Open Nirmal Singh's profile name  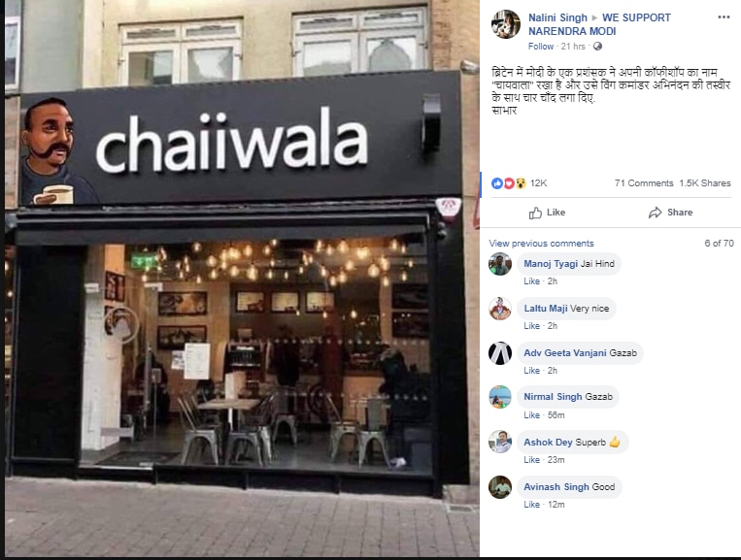pos(553,397)
